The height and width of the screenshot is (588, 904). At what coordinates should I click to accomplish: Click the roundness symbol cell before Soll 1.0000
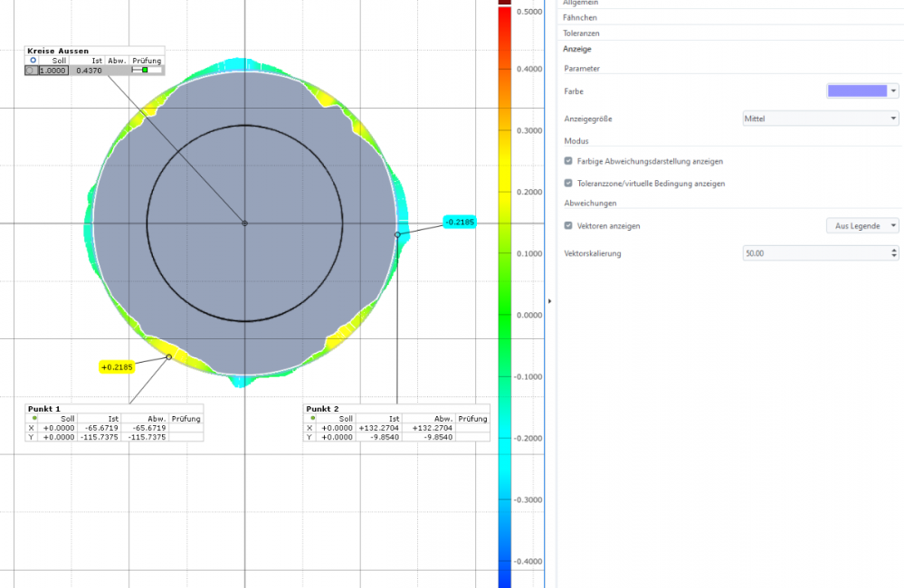[x=32, y=70]
